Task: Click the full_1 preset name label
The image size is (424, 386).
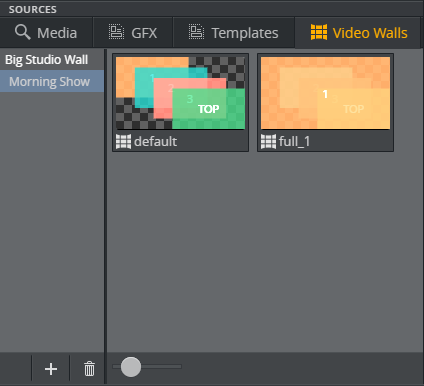Action: click(294, 142)
